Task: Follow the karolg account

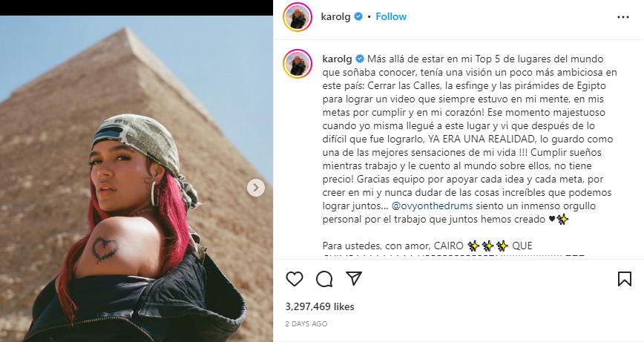Action: click(x=391, y=16)
